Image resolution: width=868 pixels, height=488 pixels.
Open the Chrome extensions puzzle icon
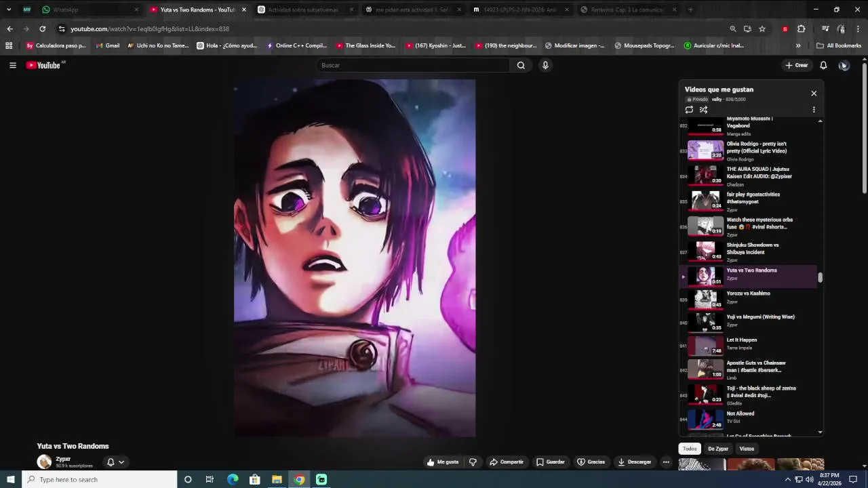801,29
